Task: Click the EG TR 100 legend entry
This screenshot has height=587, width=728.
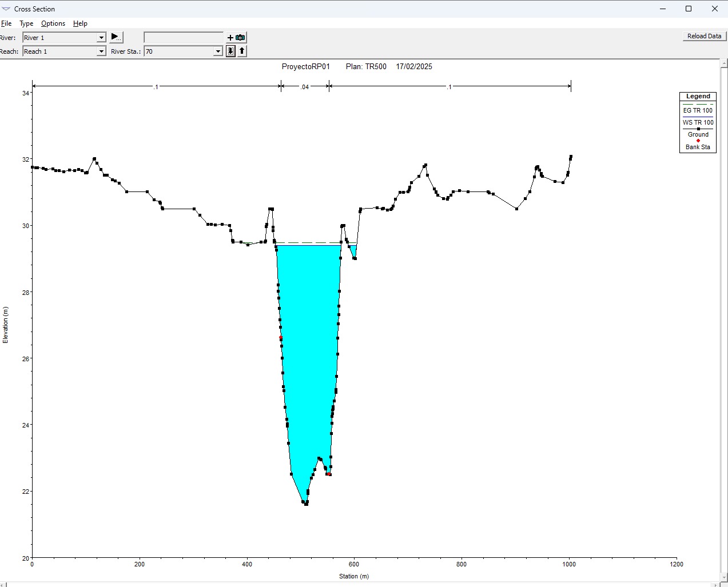Action: coord(698,110)
